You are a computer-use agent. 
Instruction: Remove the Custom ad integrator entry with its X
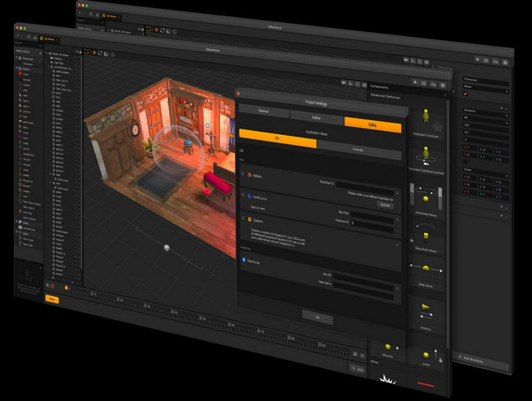coord(397,245)
